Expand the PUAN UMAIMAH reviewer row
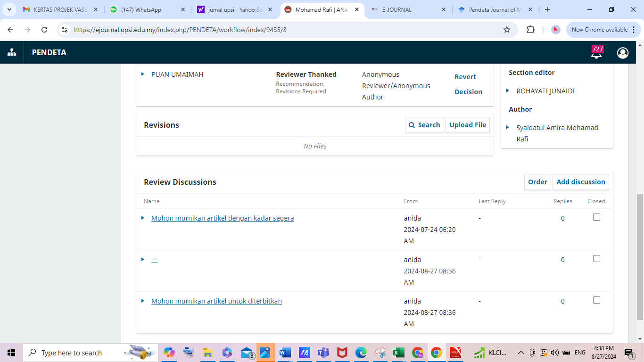 (143, 74)
